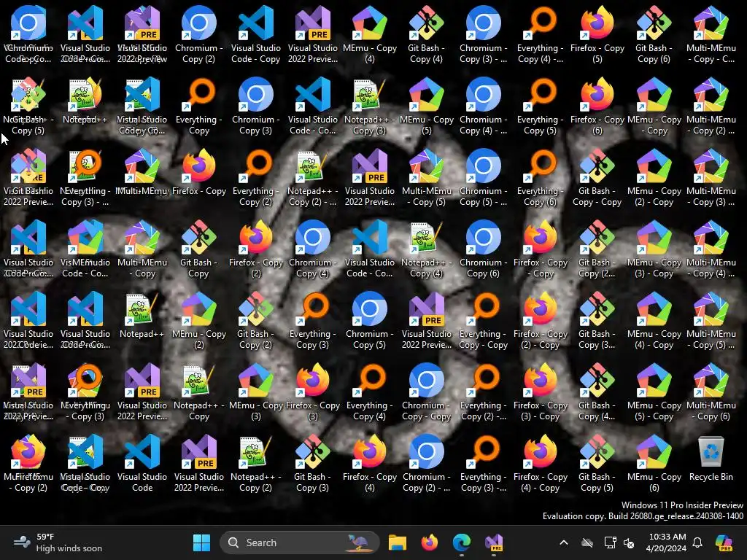Select the Chromium - Copy - Copy shortcut
The height and width of the screenshot is (560, 747).
[426, 392]
